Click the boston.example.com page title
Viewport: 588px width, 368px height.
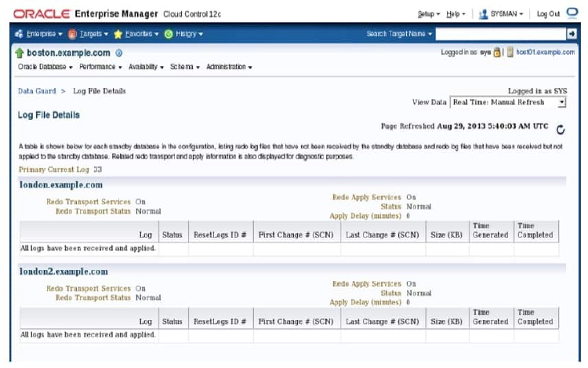(x=68, y=53)
